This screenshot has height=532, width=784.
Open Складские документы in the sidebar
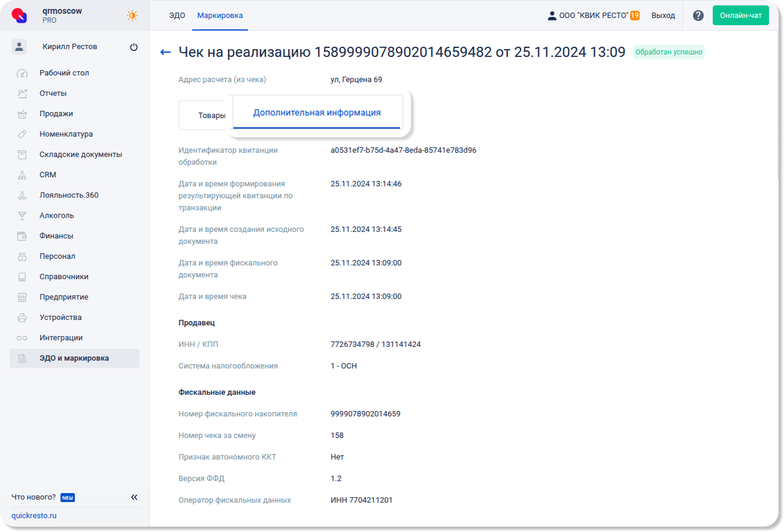pyautogui.click(x=80, y=155)
